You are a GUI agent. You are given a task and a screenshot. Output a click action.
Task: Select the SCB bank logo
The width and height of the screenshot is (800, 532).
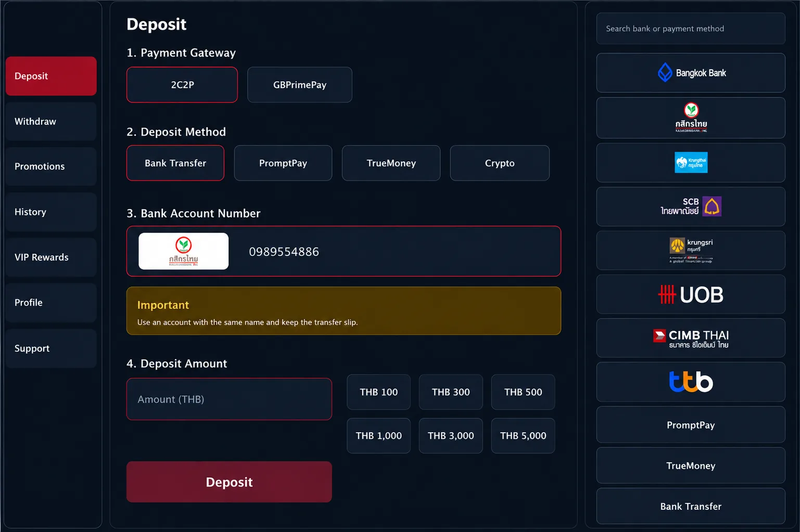(691, 206)
